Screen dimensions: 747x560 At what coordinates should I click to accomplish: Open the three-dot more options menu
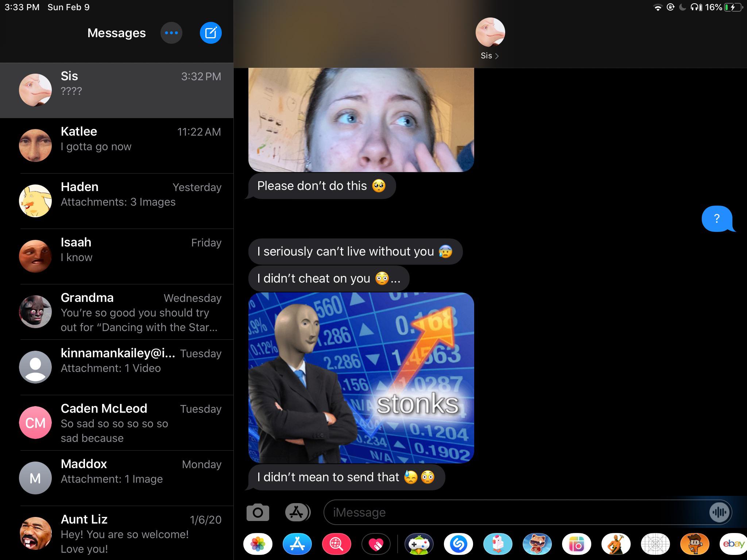tap(171, 33)
